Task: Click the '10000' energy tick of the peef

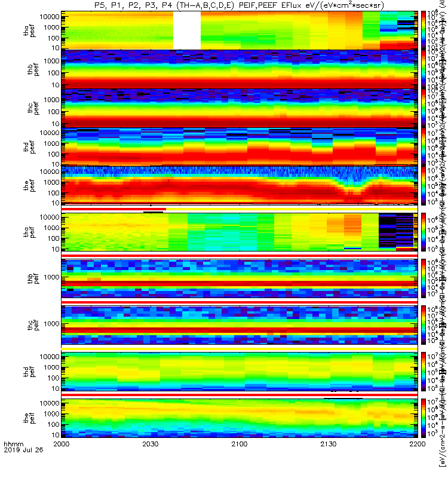Action: click(50, 171)
